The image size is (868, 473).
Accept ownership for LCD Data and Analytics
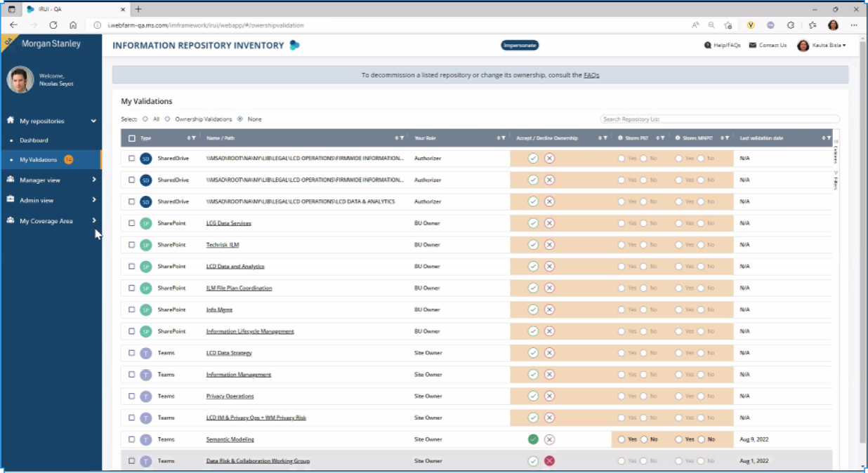click(533, 267)
